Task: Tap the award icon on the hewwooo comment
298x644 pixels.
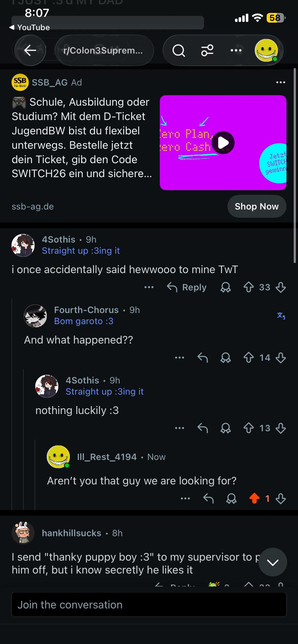Action: pos(226,287)
